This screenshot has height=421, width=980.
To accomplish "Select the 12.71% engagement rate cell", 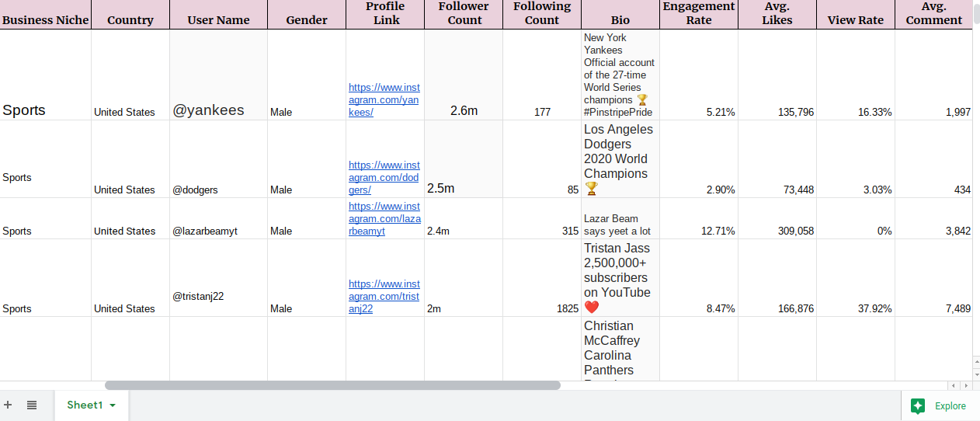I will pyautogui.click(x=698, y=231).
